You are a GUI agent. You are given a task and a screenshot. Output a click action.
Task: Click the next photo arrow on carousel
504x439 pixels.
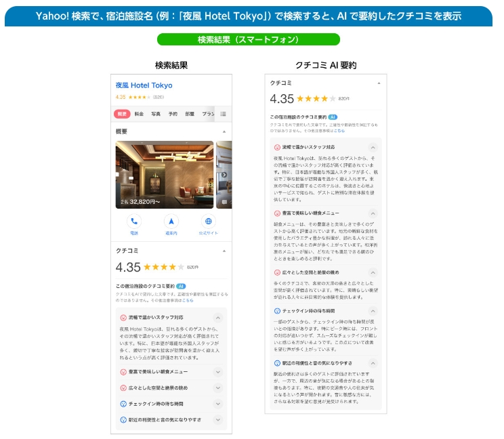(x=224, y=175)
